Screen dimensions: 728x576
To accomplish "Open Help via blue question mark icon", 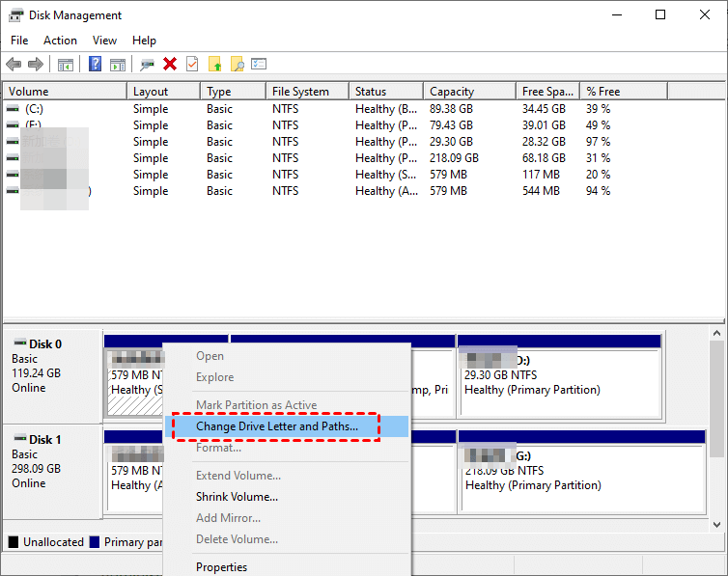I will (x=95, y=65).
